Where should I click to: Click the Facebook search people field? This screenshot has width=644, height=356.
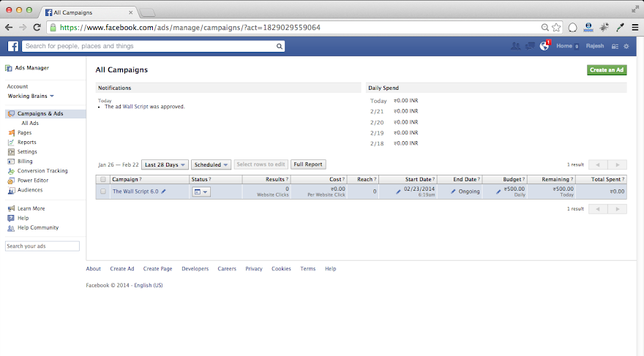[153, 46]
